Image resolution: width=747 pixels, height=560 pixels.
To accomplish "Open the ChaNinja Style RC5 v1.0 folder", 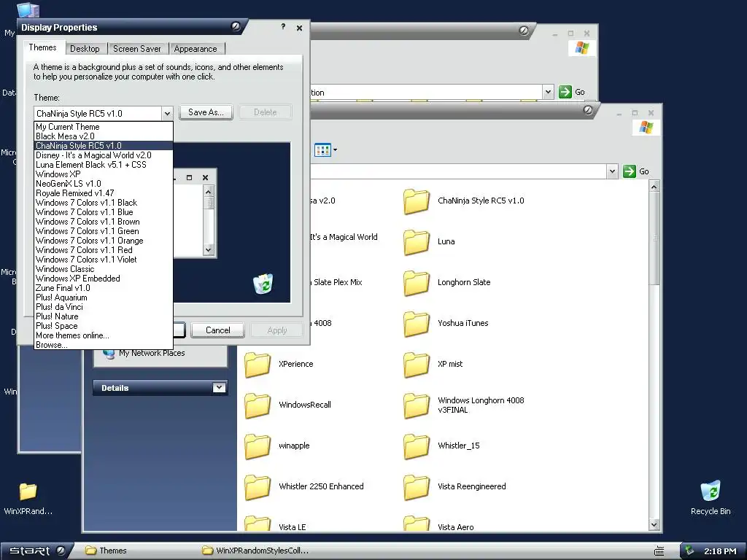I will [416, 201].
